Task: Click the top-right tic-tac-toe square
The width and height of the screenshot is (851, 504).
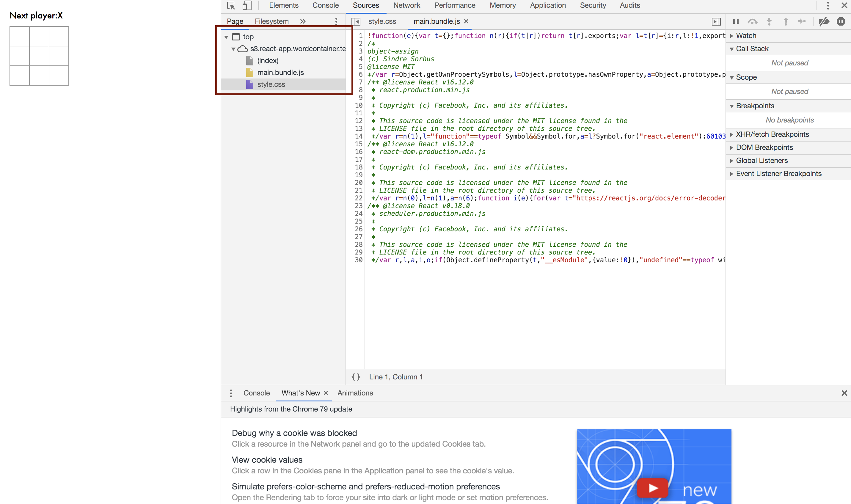Action: click(59, 36)
